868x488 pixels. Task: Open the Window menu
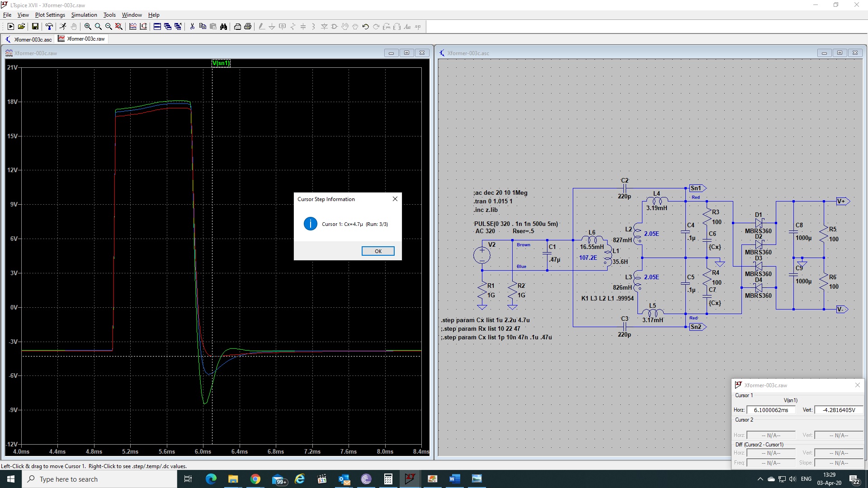pyautogui.click(x=132, y=15)
